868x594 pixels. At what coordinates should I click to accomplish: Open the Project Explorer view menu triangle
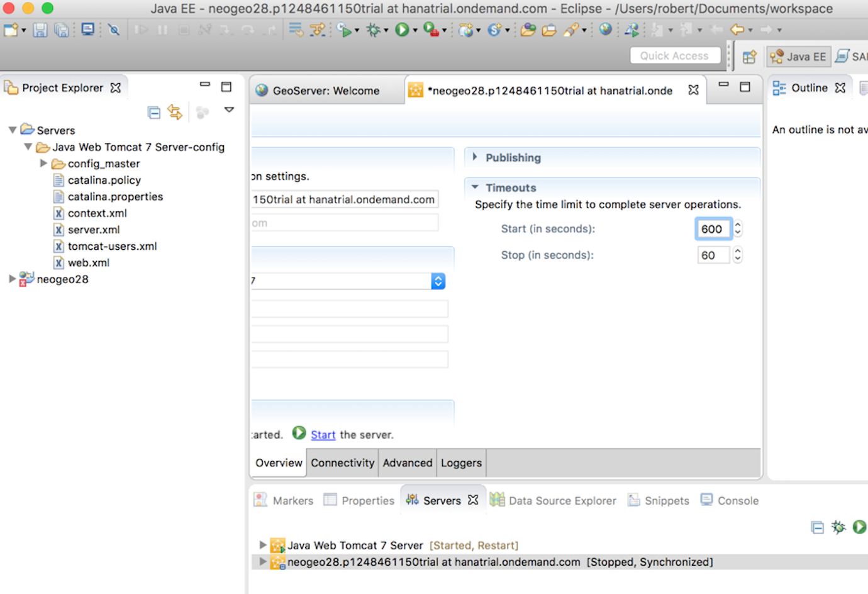230,110
